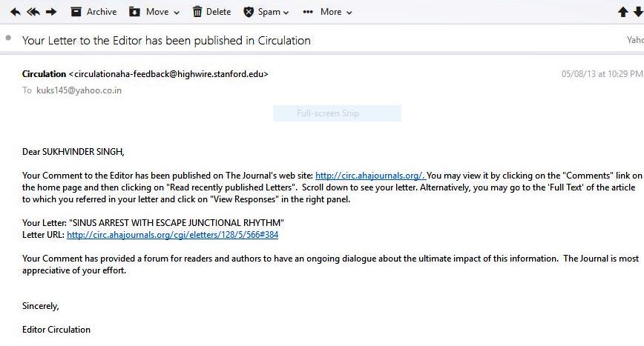Image resolution: width=644 pixels, height=346 pixels.
Task: Click the Delete trash can icon
Action: point(197,12)
